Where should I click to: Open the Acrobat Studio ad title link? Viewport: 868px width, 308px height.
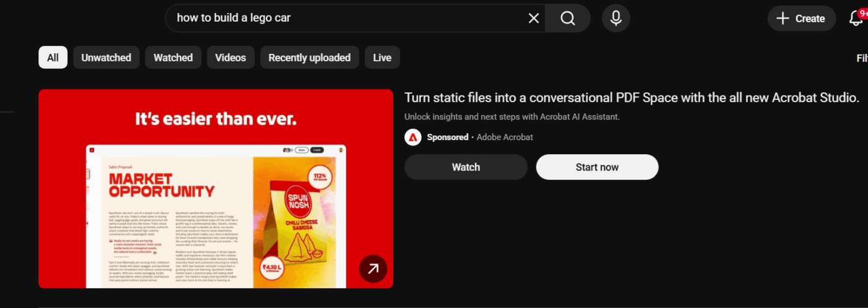pos(632,98)
